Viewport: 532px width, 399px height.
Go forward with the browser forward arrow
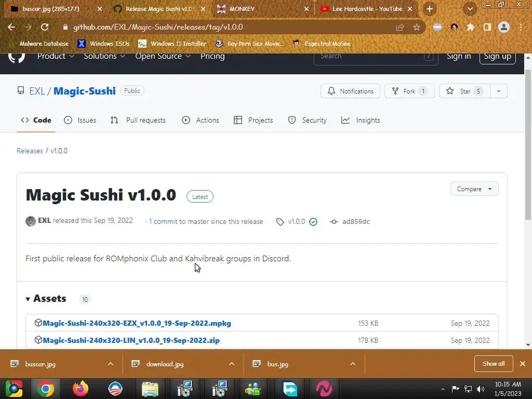click(x=28, y=27)
